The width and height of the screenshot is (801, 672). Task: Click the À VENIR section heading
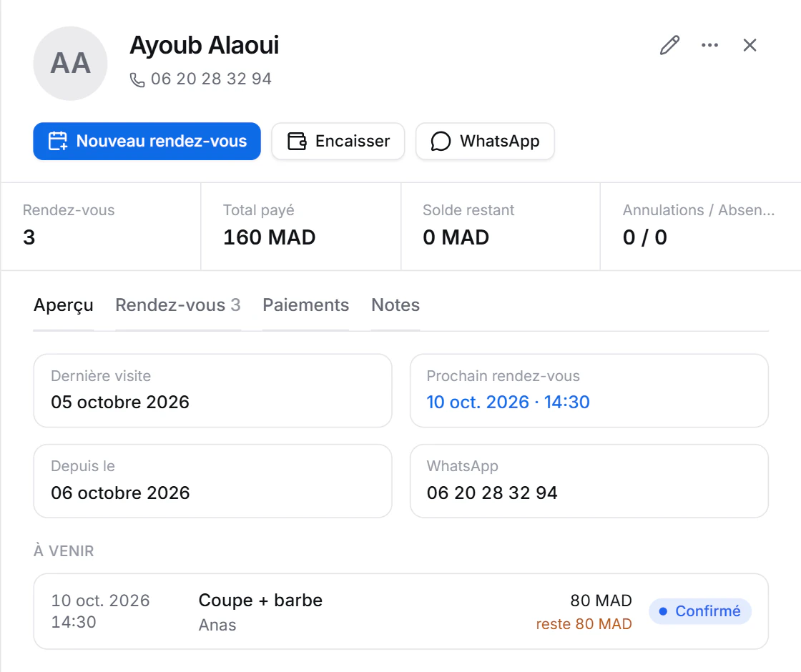64,551
